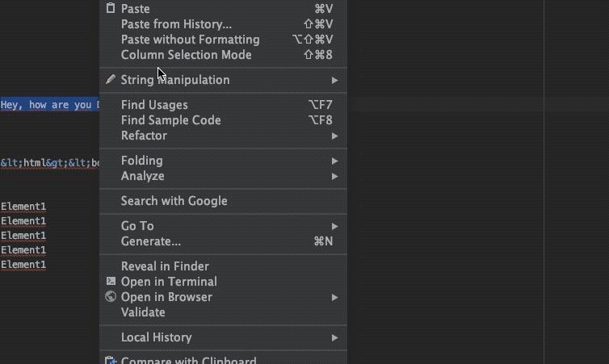Click the Compare with Clipboard icon

pos(111,360)
